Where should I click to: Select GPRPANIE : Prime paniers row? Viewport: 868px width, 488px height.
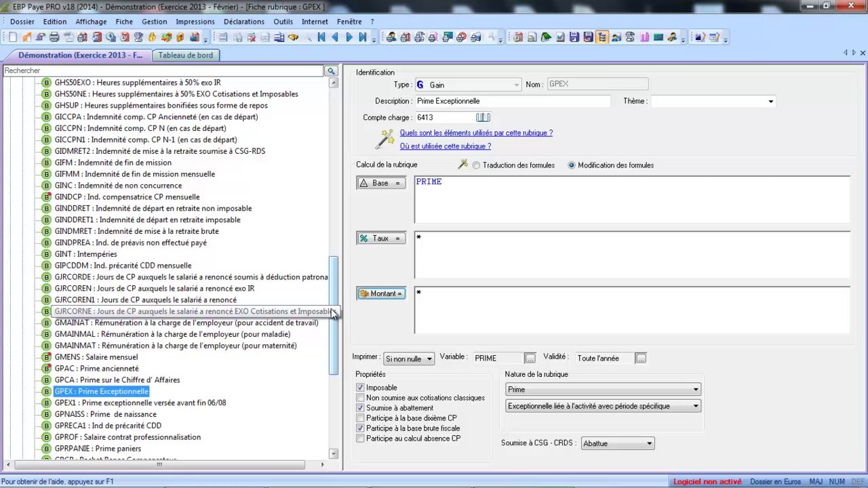98,449
